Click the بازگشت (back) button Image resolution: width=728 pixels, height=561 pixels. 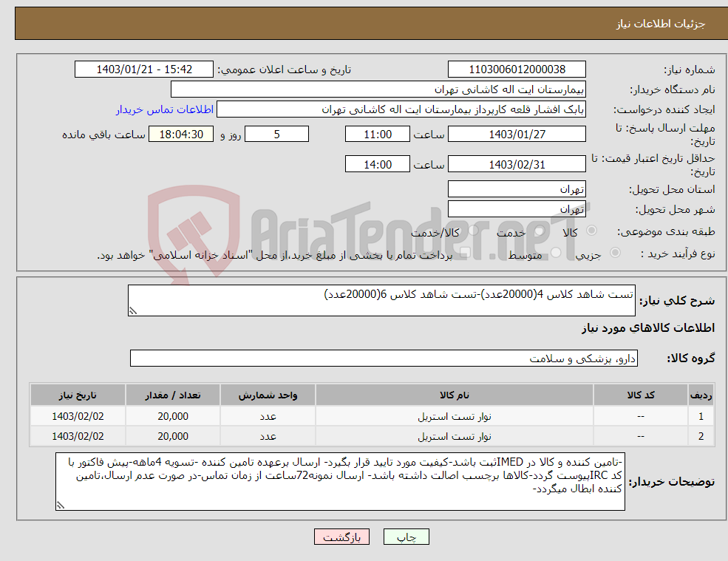pyautogui.click(x=341, y=537)
